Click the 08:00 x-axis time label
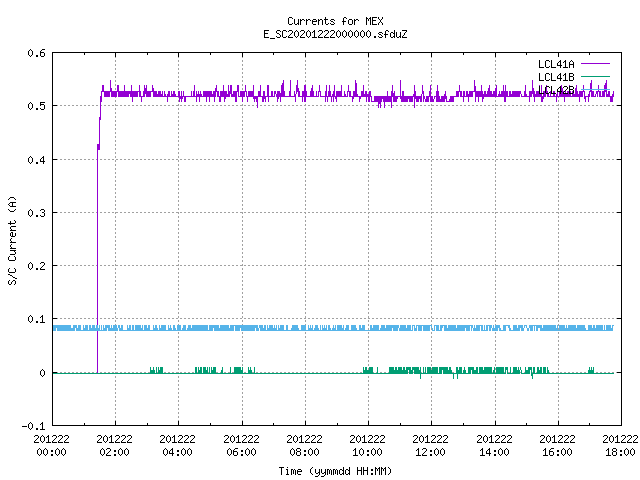The image size is (640, 480). (304, 452)
